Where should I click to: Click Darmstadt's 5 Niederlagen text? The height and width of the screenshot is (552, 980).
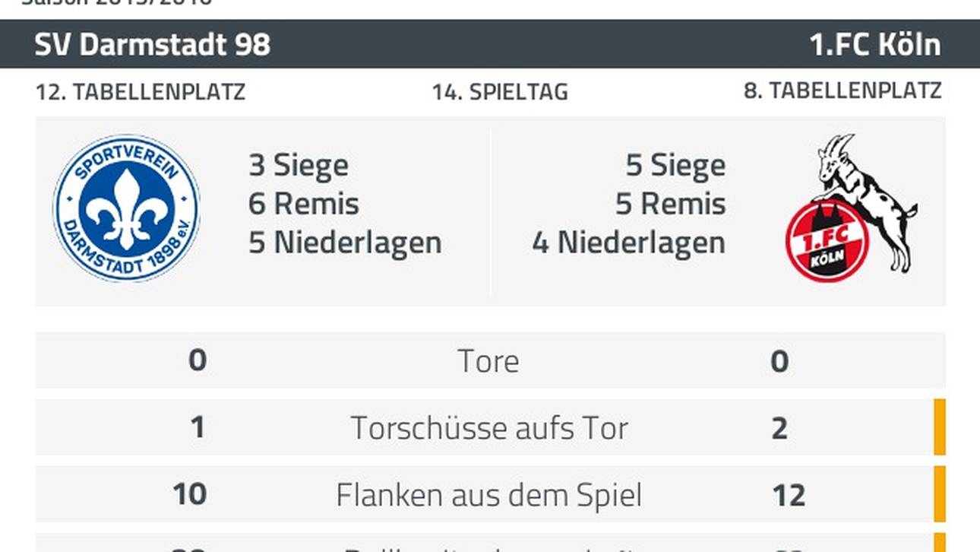coord(345,243)
